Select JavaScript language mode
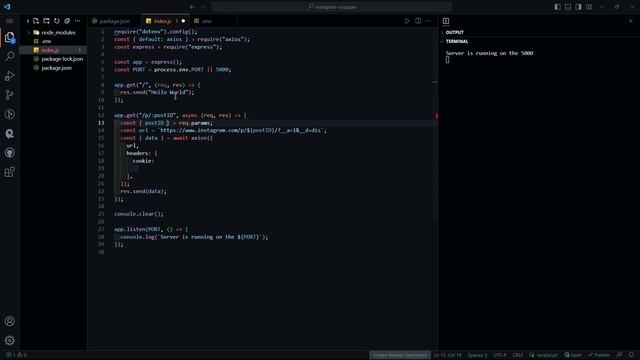This screenshot has width=640, height=360. coord(543,355)
